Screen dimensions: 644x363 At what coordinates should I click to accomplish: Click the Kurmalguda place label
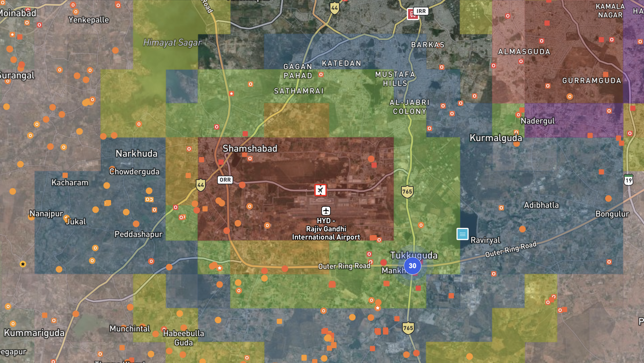pyautogui.click(x=496, y=138)
